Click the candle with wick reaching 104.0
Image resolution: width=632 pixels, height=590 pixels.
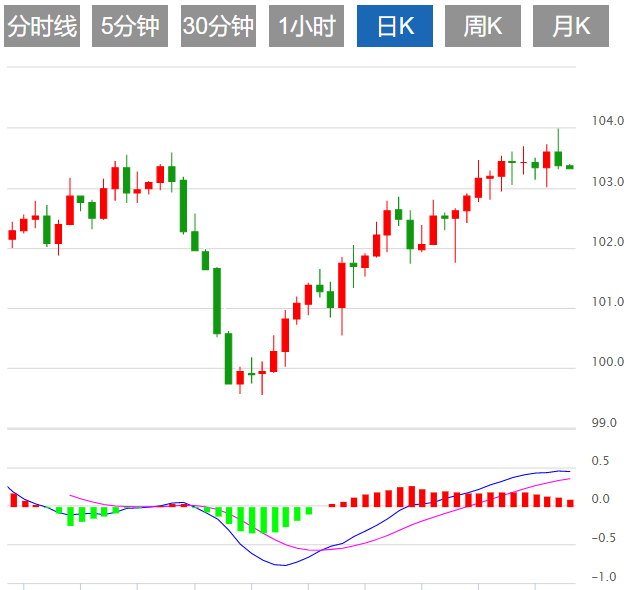[x=558, y=158]
